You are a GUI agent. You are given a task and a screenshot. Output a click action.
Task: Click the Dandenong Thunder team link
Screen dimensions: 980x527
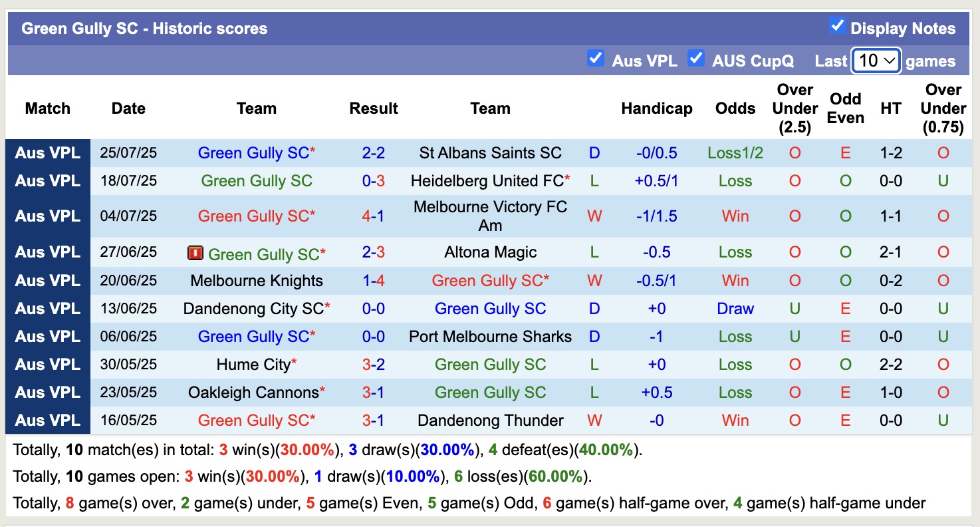click(490, 420)
